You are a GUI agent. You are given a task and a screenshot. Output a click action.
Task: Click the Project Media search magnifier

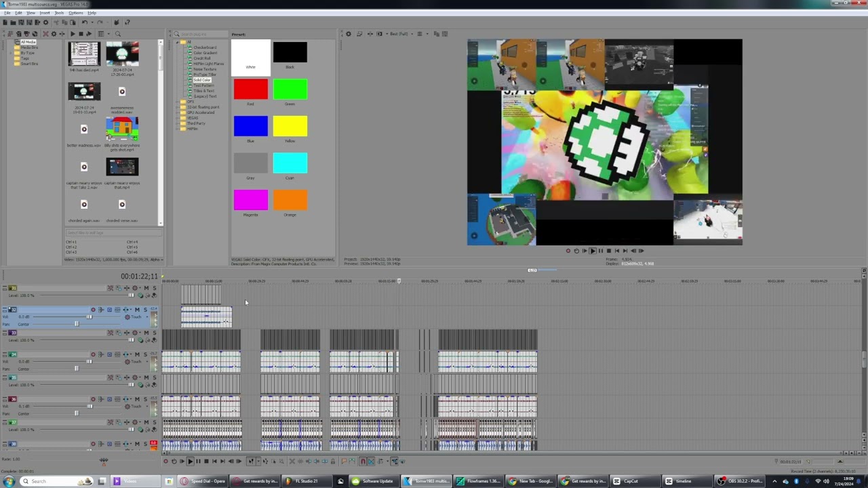(x=117, y=34)
